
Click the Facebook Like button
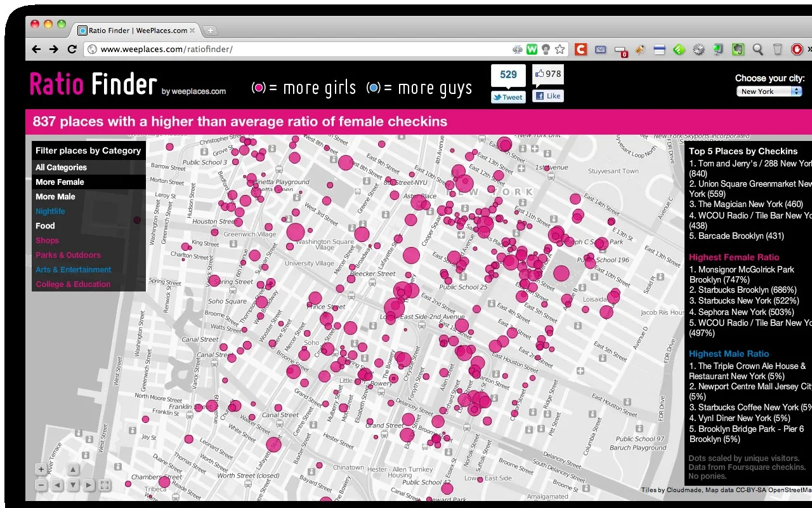[x=548, y=96]
